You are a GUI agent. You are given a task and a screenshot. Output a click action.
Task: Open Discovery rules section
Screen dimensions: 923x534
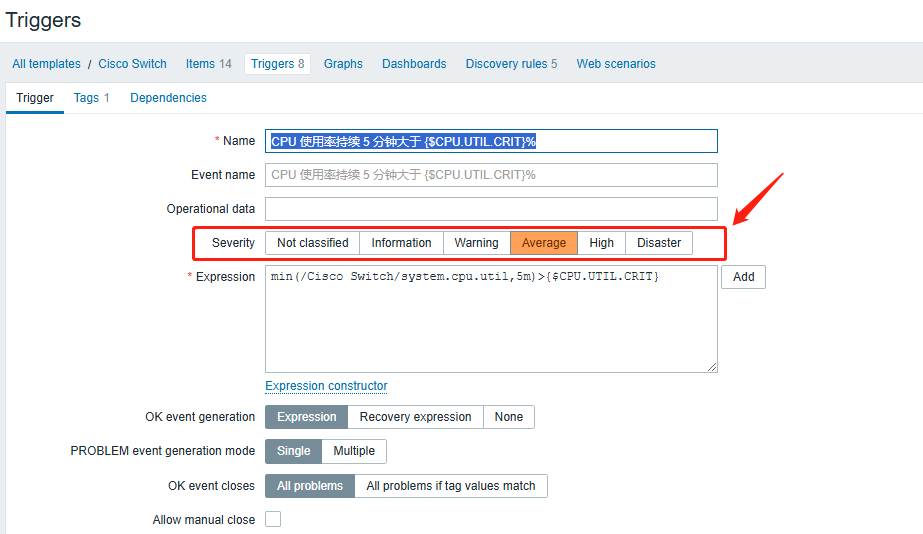click(511, 64)
